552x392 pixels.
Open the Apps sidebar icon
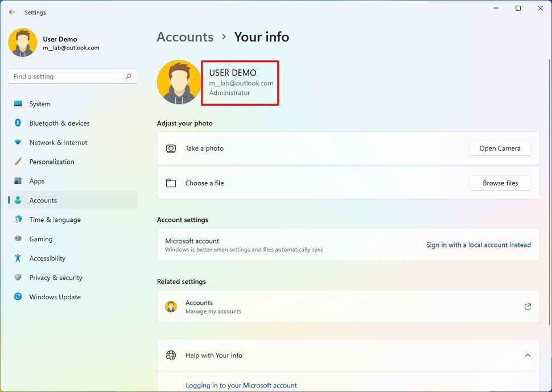coord(18,181)
